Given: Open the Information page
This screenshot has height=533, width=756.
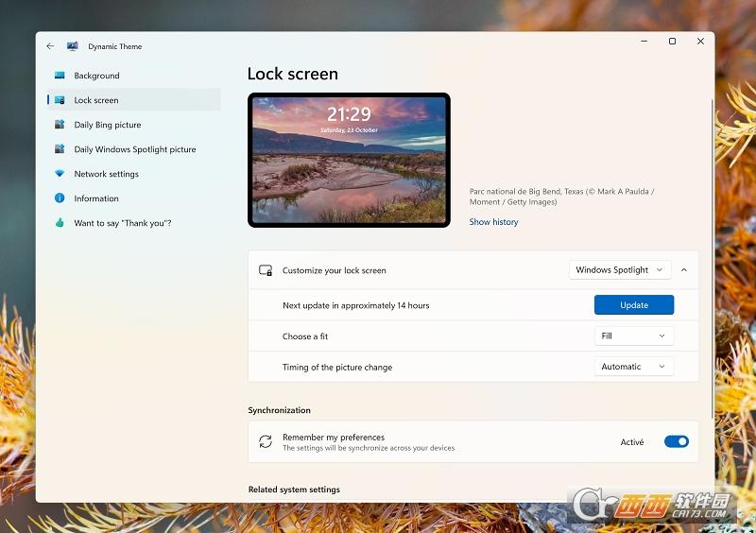Looking at the screenshot, I should [134, 198].
